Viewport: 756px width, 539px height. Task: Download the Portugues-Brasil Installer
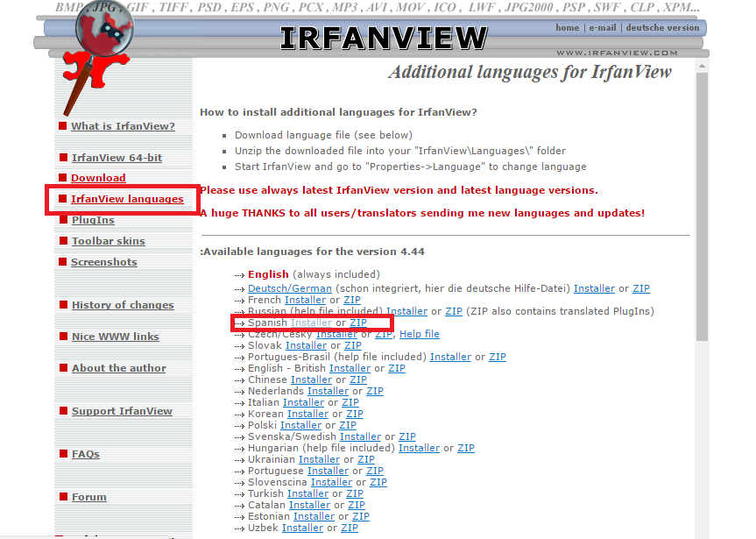point(450,357)
